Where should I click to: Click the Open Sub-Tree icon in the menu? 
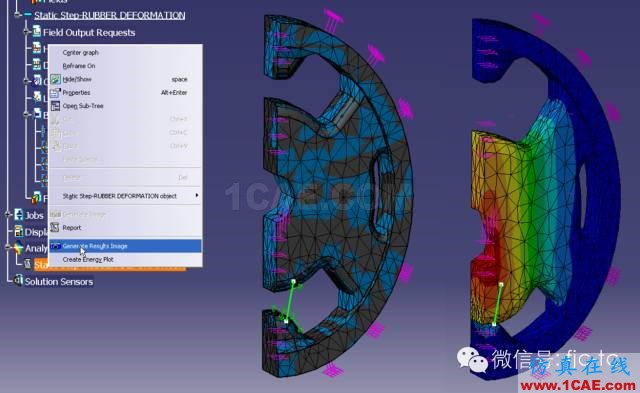point(56,106)
